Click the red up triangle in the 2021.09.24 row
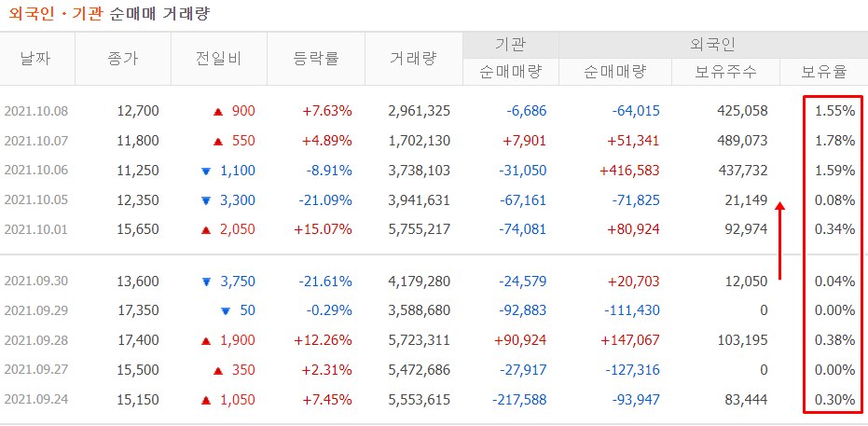868x426 pixels. [x=206, y=401]
